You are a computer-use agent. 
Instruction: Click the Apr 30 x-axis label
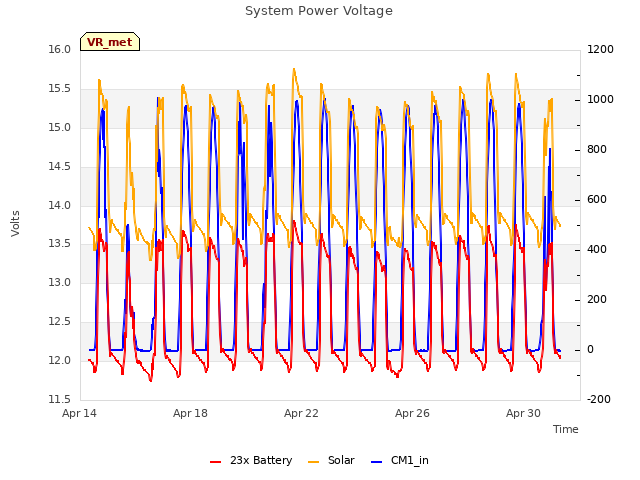pyautogui.click(x=523, y=413)
